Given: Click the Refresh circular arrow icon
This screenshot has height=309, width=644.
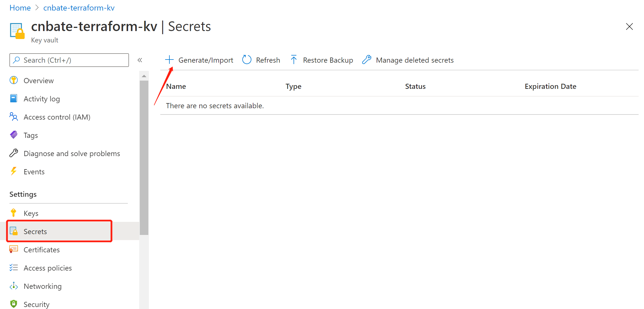Looking at the screenshot, I should point(247,60).
